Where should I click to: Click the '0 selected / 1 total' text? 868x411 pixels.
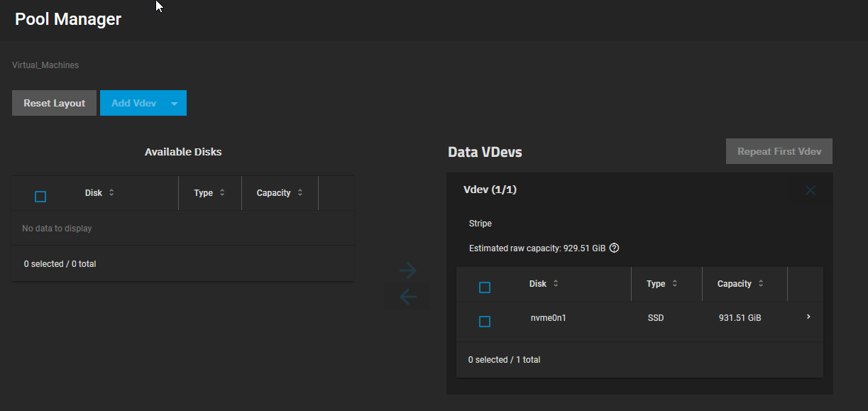click(504, 360)
